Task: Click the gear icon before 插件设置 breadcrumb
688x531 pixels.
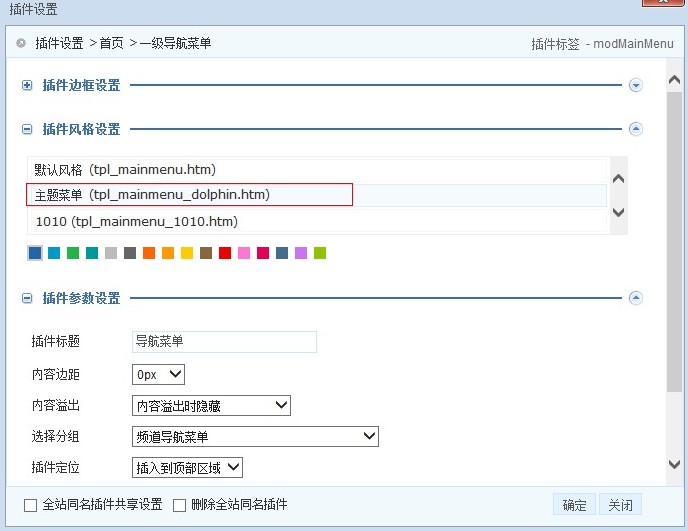Action: click(21, 43)
